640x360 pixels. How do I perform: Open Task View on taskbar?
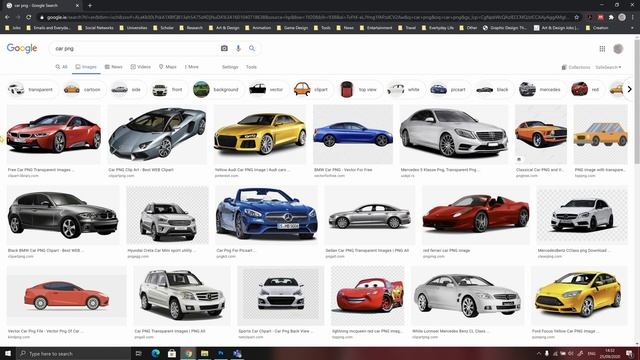tap(138, 353)
